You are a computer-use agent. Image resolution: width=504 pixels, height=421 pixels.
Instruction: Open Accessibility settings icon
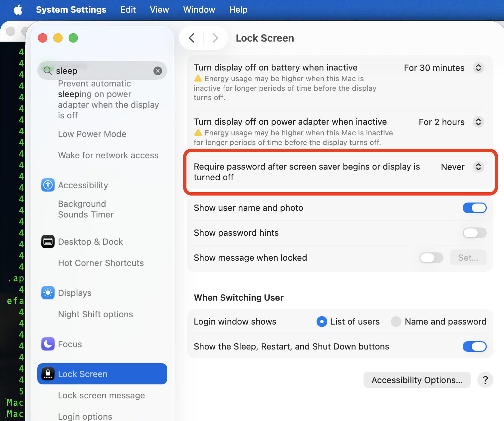click(x=48, y=185)
